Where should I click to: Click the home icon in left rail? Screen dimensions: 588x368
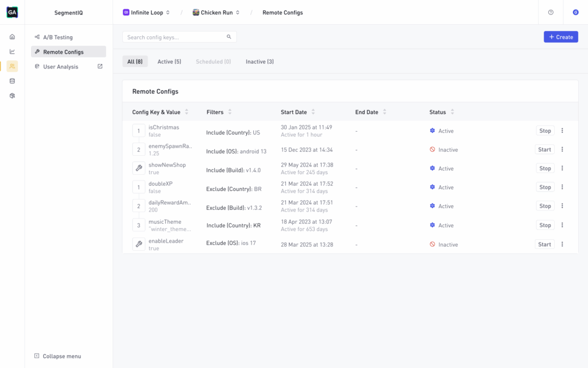[12, 37]
